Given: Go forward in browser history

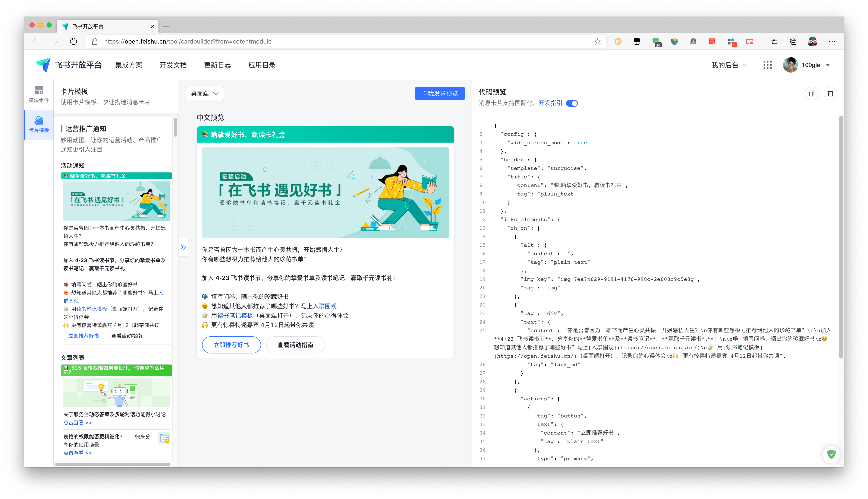Looking at the screenshot, I should 54,41.
